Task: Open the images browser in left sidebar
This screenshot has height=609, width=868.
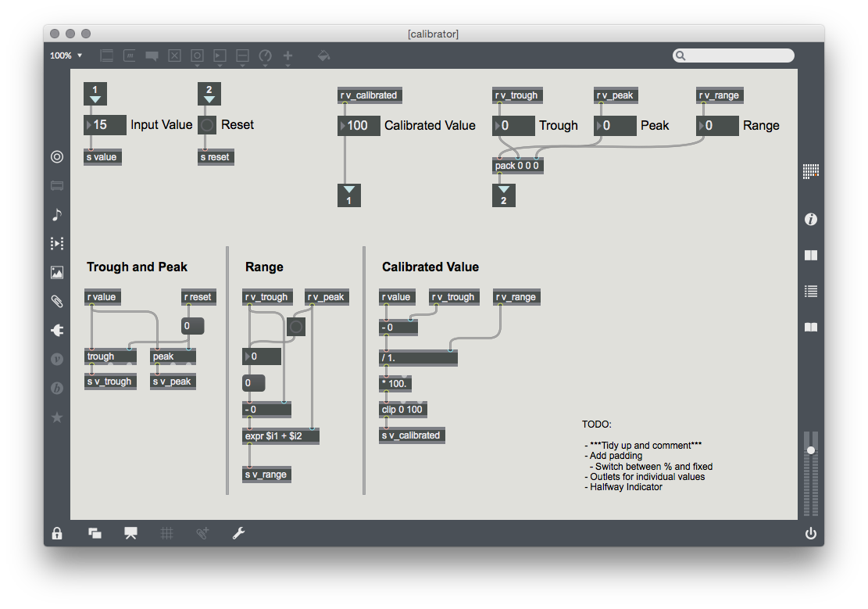Action: tap(57, 272)
